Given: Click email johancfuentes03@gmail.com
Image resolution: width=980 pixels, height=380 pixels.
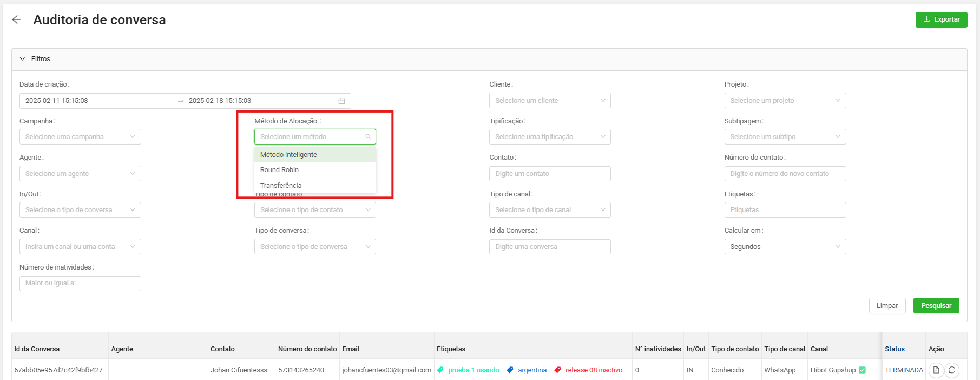Looking at the screenshot, I should pyautogui.click(x=386, y=370).
